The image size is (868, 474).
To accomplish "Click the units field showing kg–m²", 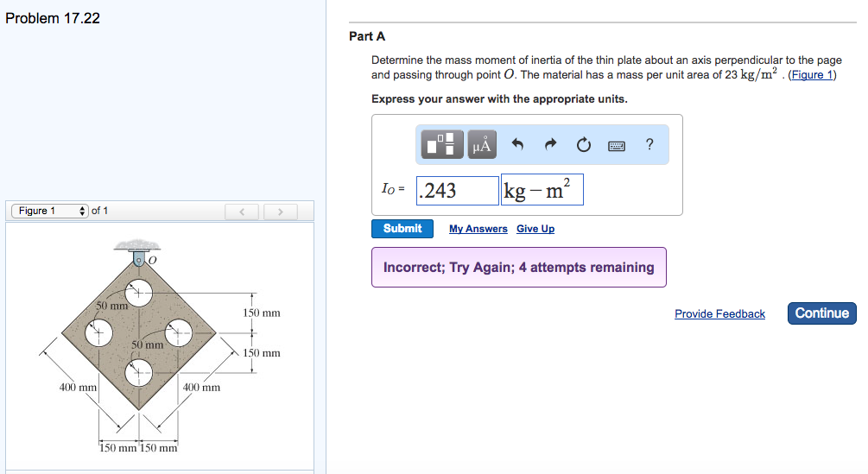I will [542, 190].
